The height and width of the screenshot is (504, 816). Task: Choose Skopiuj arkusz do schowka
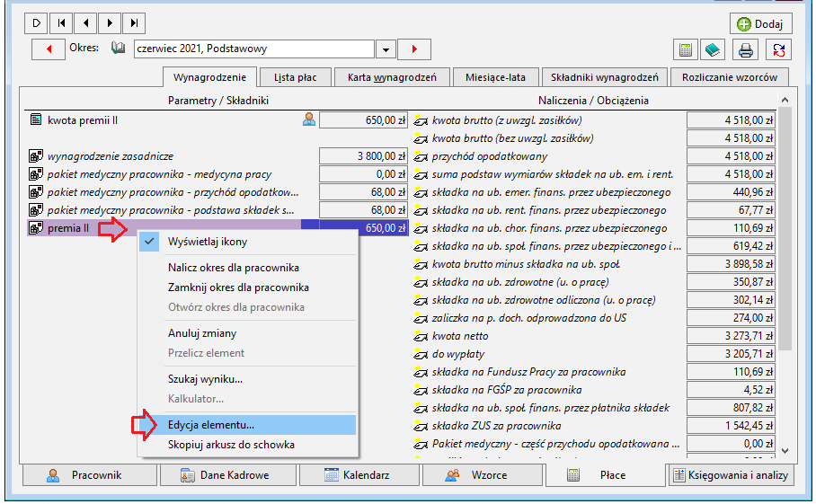(248, 445)
